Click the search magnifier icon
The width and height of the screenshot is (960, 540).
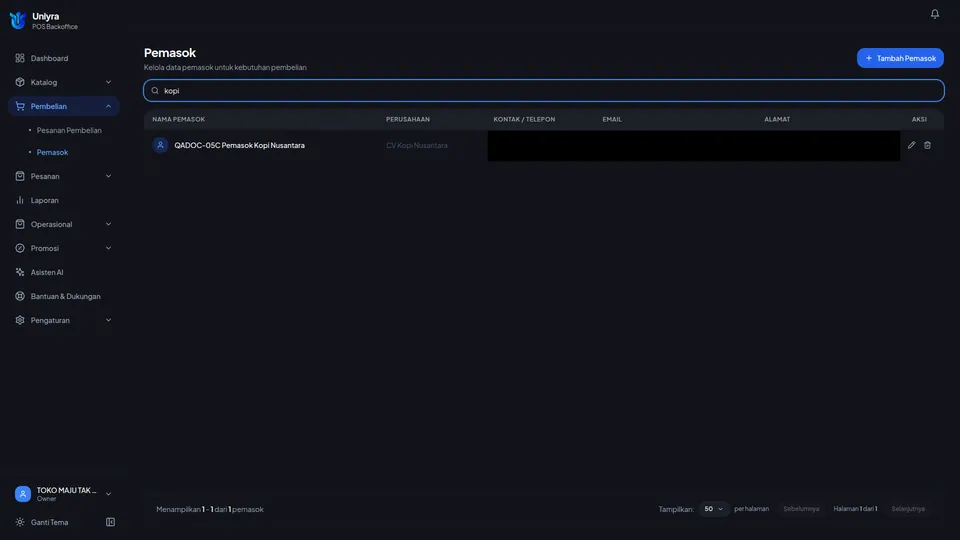tap(155, 91)
